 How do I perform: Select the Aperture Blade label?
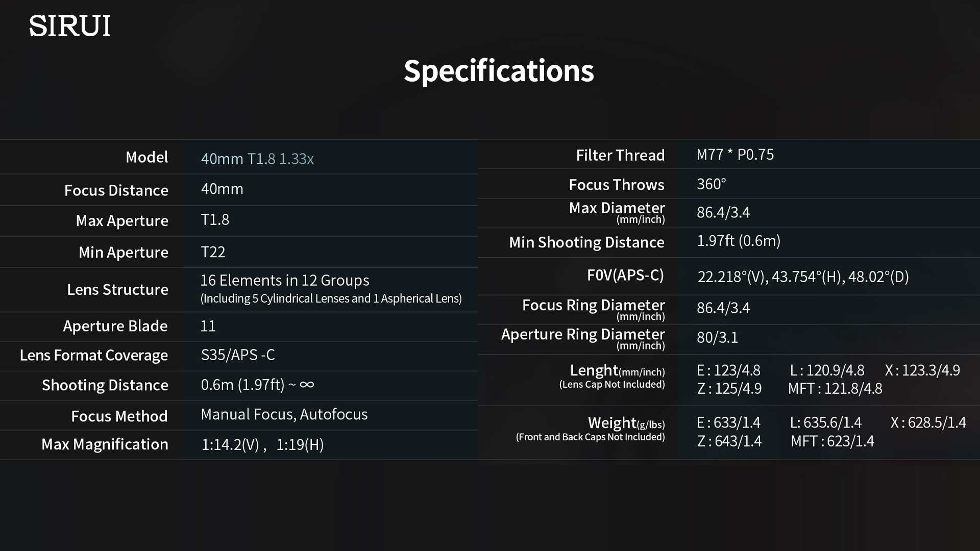tap(115, 326)
